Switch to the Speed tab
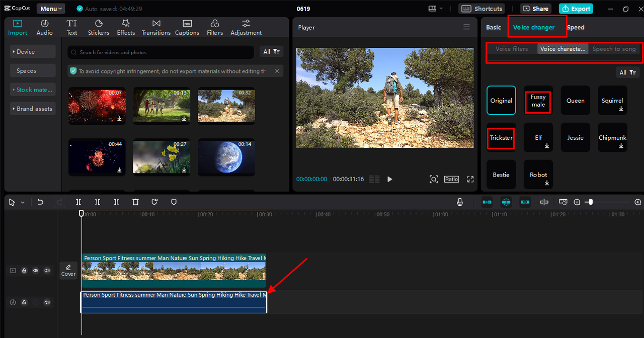Image resolution: width=644 pixels, height=338 pixels. click(x=576, y=27)
